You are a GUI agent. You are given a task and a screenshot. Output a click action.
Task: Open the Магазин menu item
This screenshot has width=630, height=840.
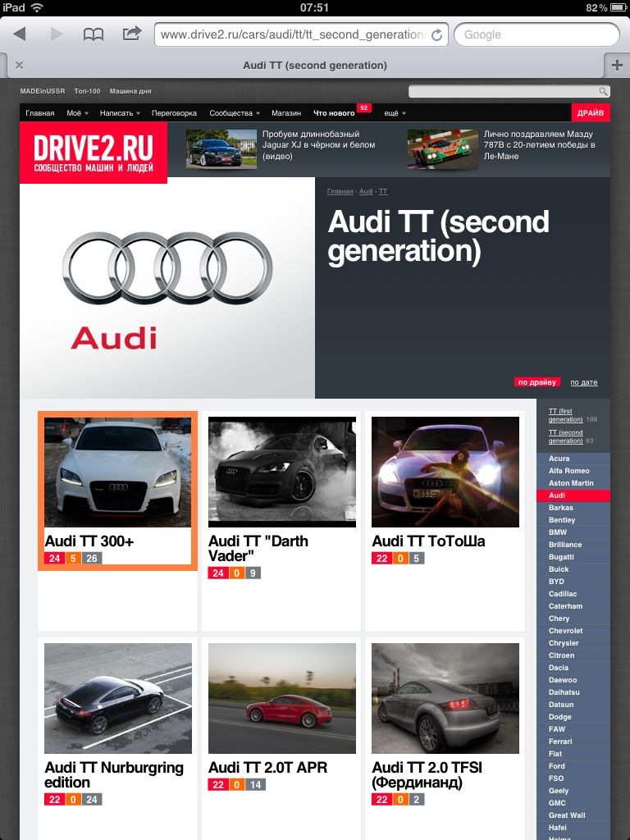[286, 113]
